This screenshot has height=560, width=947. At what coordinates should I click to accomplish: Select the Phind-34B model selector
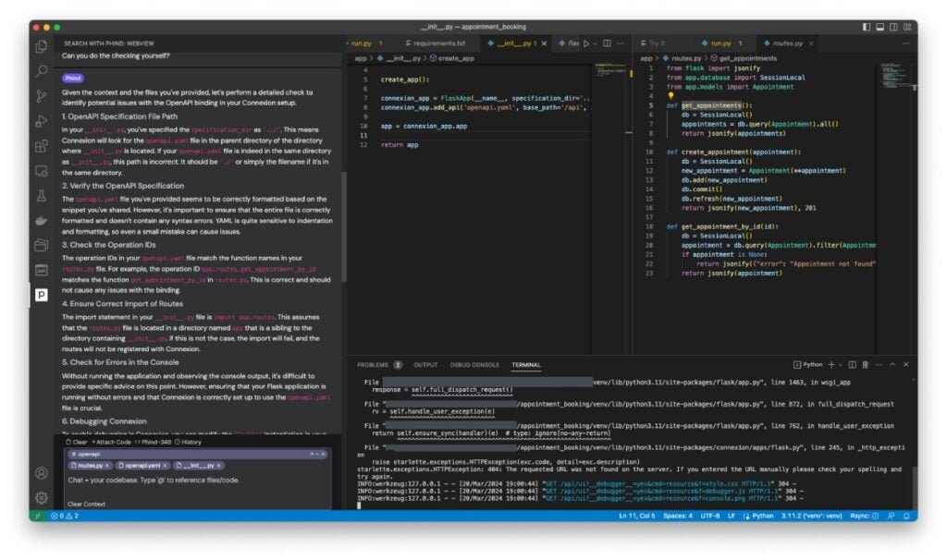153,442
